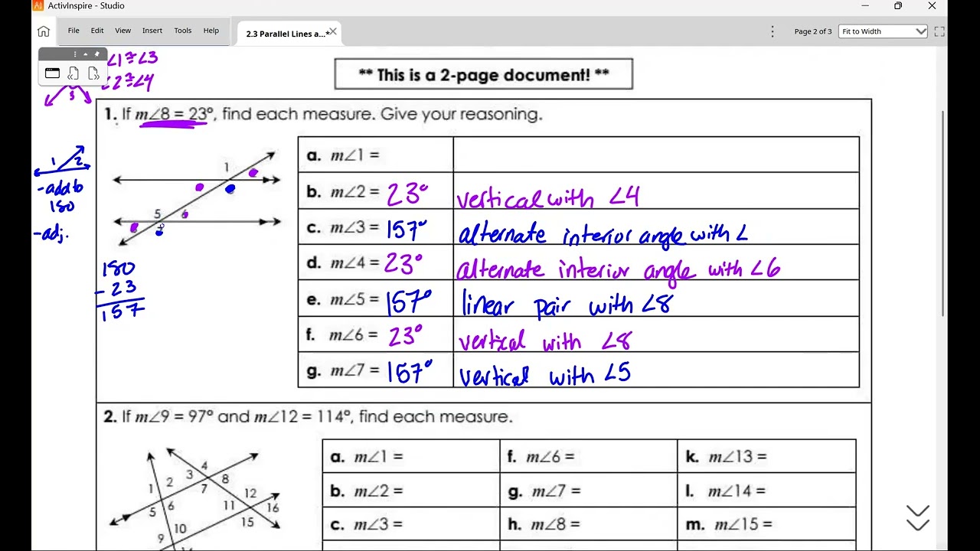Click the ActivInspire app logo in title bar

[x=38, y=5]
